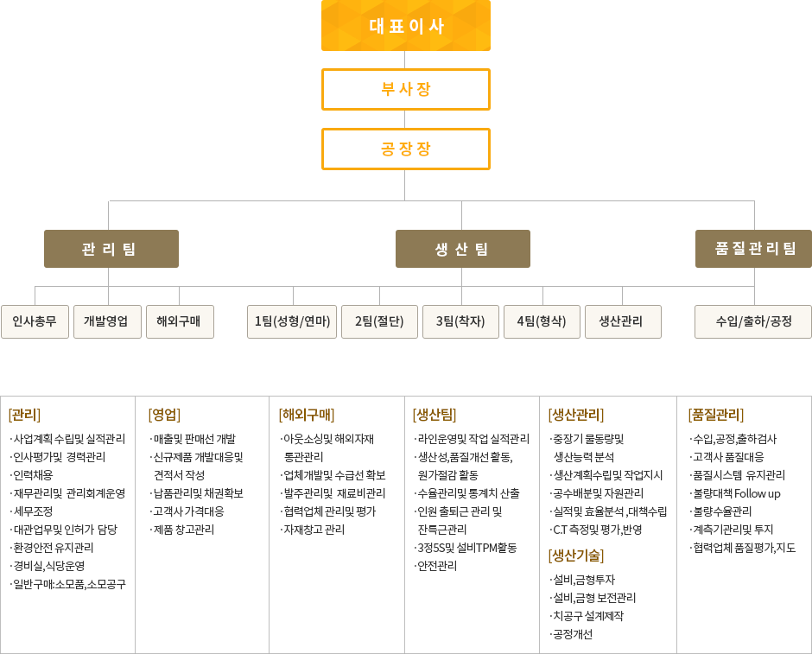
Task: Click the 품질관리팀 department box
Action: (x=753, y=249)
